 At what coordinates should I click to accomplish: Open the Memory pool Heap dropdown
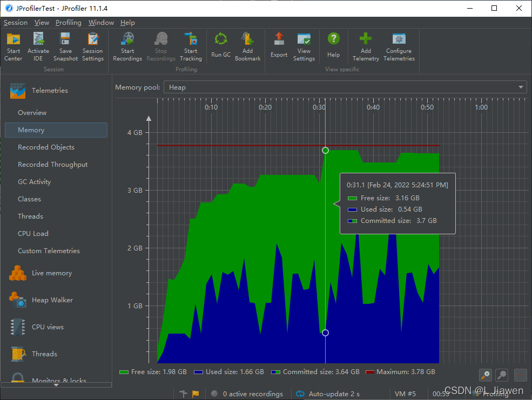(345, 87)
